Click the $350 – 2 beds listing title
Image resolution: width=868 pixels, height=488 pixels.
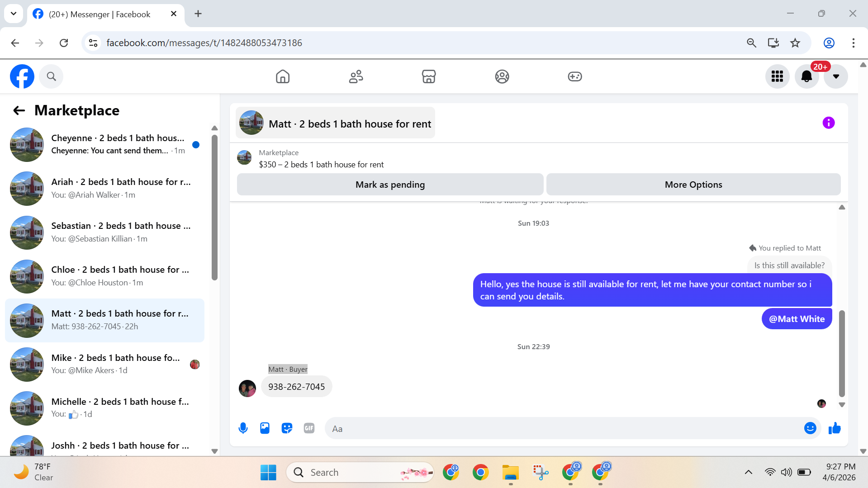(321, 165)
